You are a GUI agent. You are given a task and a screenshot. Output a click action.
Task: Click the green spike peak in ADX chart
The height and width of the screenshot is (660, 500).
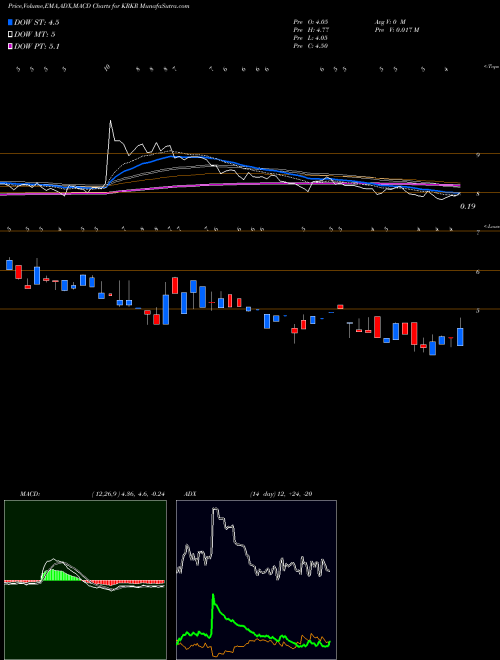[213, 595]
